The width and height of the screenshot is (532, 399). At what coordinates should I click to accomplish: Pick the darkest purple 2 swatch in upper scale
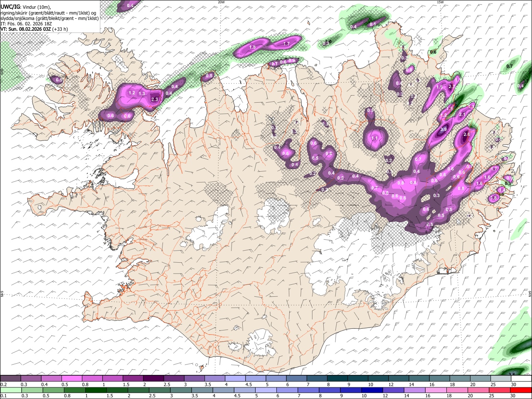pos(153,378)
